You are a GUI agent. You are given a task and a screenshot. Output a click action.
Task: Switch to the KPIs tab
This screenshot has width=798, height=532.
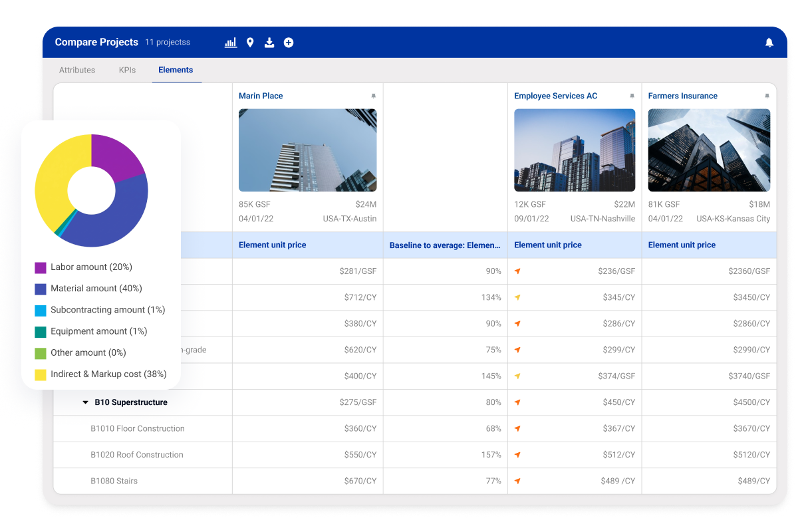pyautogui.click(x=127, y=70)
